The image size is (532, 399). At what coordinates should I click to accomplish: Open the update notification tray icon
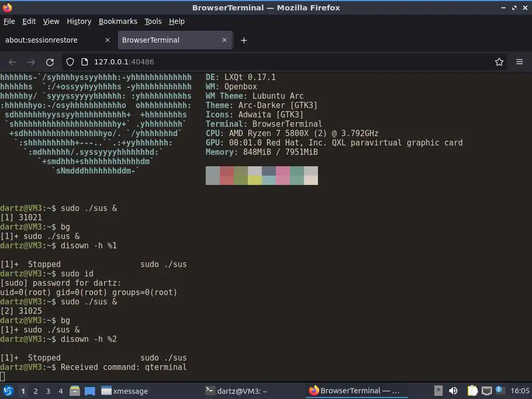[x=499, y=390]
